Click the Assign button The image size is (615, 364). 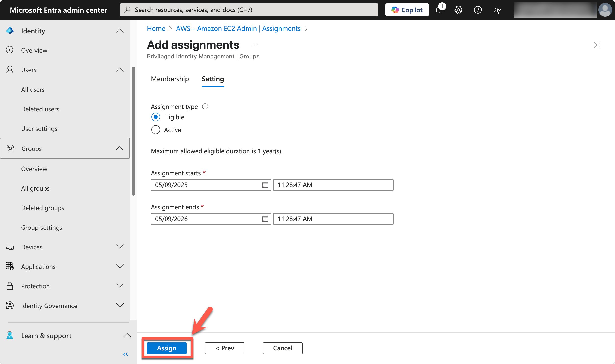click(x=167, y=348)
